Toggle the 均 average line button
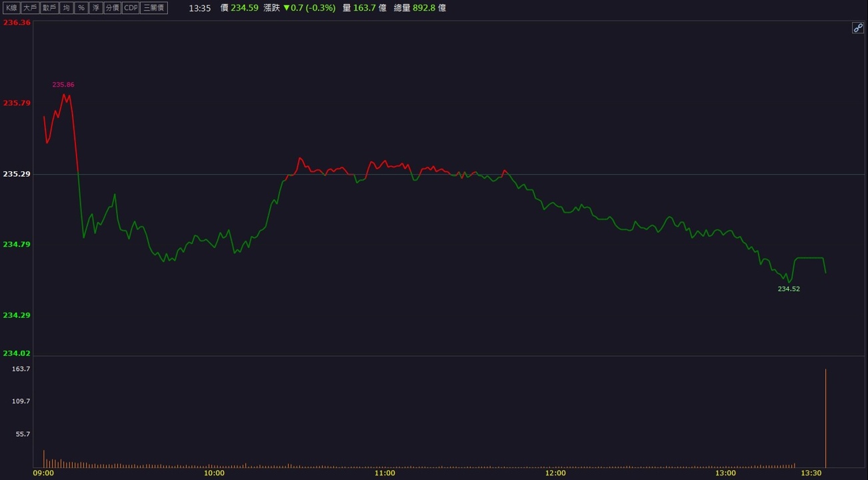 pyautogui.click(x=66, y=8)
